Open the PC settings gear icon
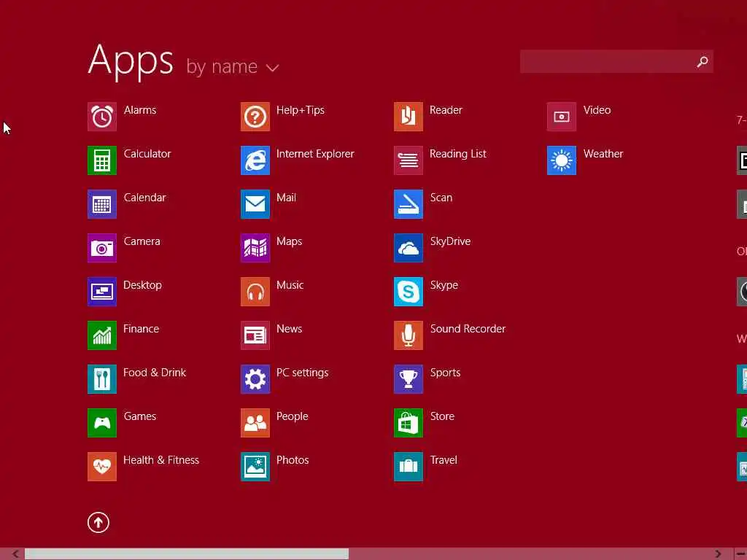The image size is (747, 560). [x=255, y=379]
